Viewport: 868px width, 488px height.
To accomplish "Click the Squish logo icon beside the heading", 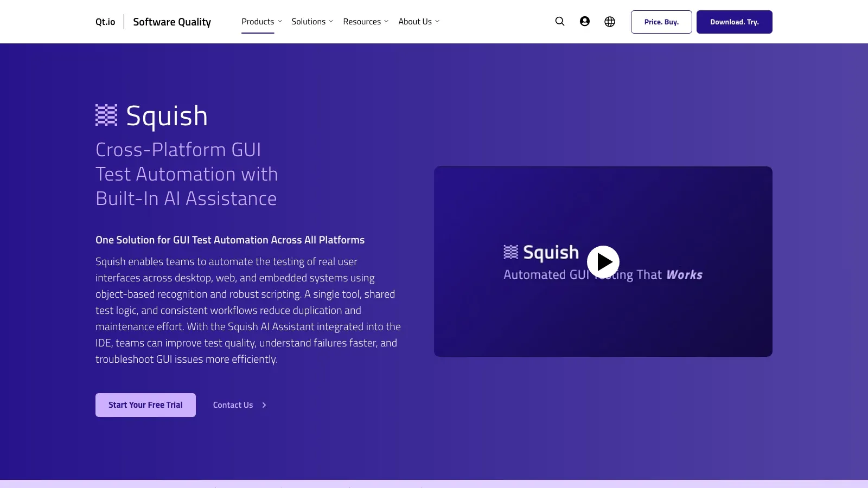I will click(106, 115).
